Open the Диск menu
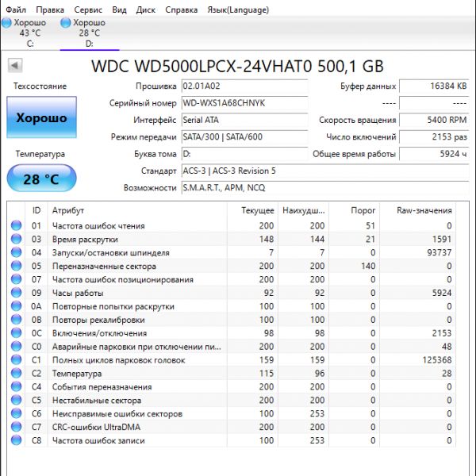This screenshot has height=476, width=476. [145, 10]
